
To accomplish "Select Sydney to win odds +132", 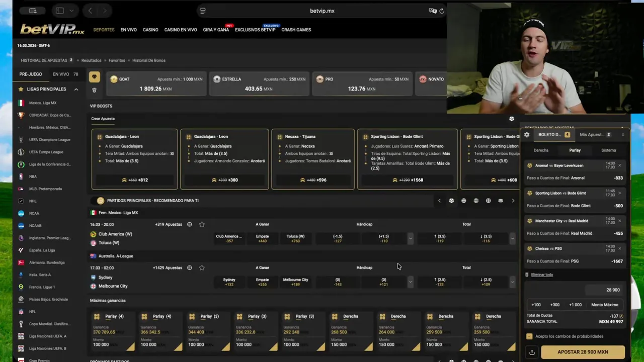I will pos(229,282).
